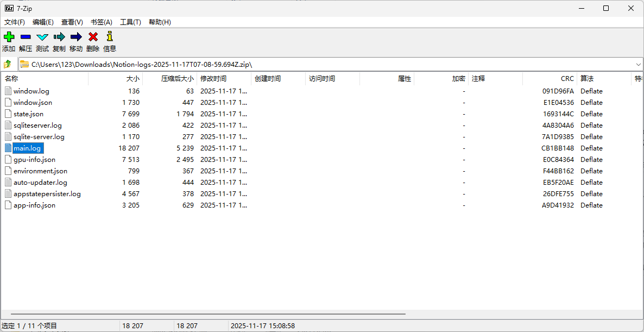Select the gpu-info.json file name
The height and width of the screenshot is (332, 644).
(x=35, y=159)
